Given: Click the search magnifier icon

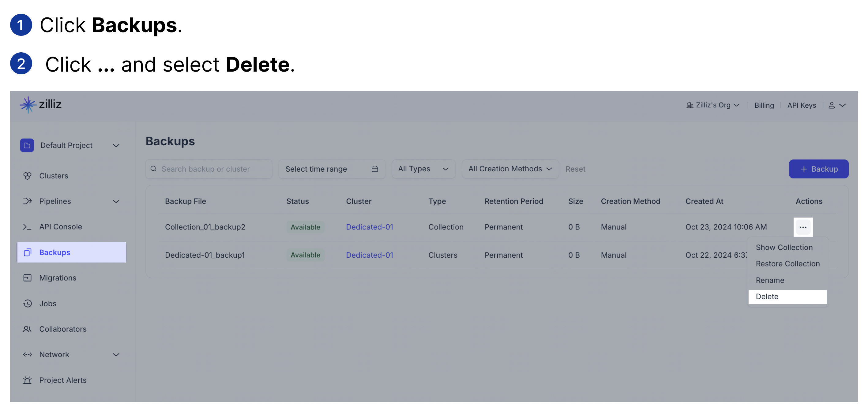Looking at the screenshot, I should [154, 169].
